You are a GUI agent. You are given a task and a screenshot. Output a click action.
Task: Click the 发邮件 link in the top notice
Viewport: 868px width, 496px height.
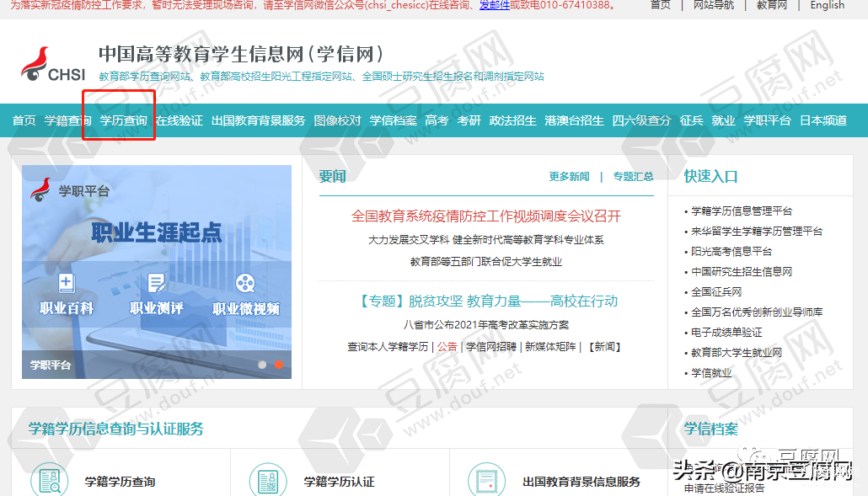tap(495, 5)
